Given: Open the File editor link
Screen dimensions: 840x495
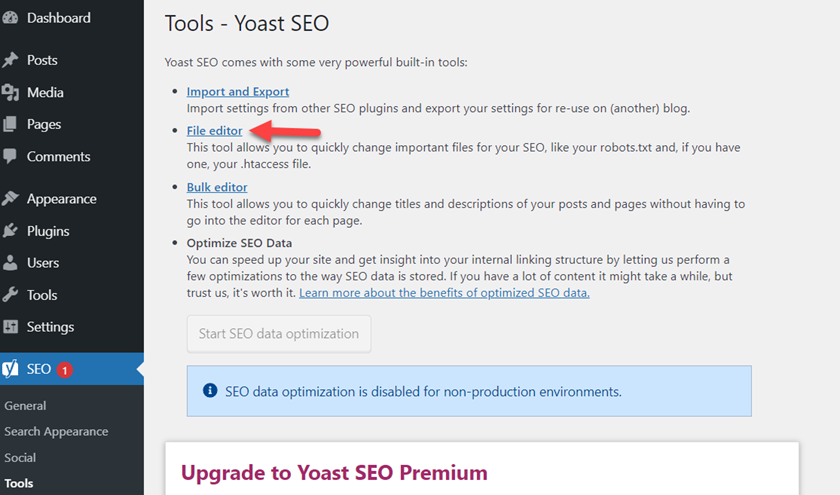Looking at the screenshot, I should pos(214,131).
